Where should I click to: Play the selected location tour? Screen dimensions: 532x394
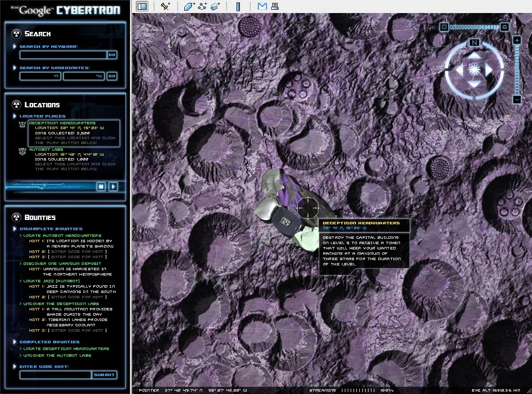tap(113, 187)
